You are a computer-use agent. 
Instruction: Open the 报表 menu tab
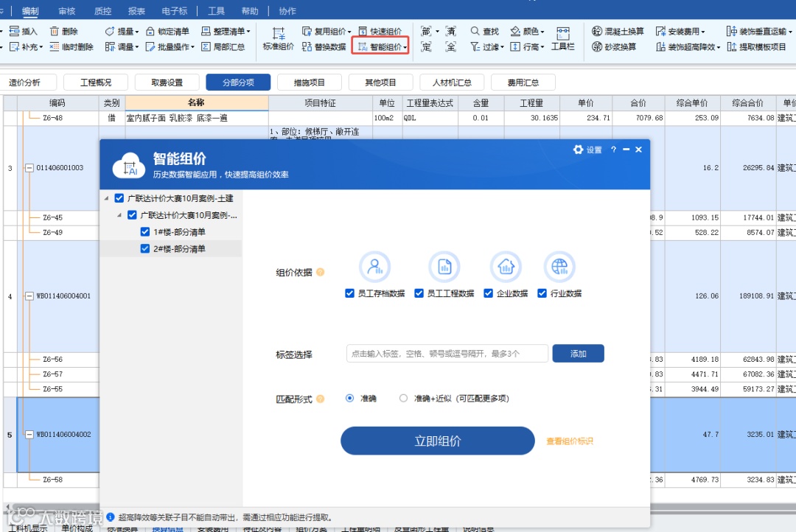(136, 10)
